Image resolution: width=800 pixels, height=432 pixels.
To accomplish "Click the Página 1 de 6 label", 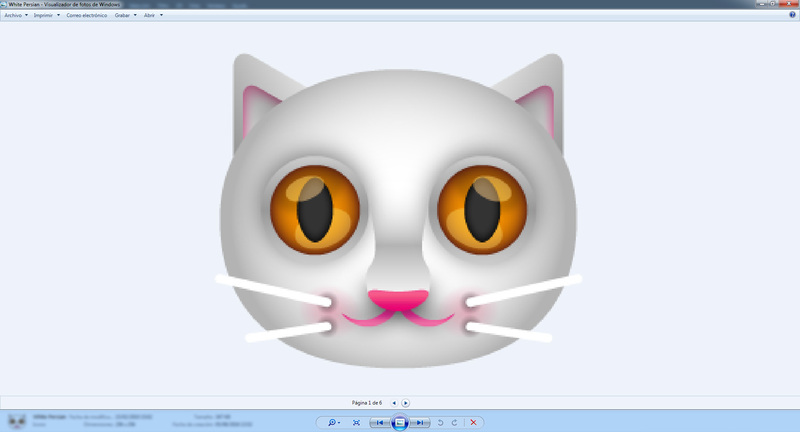I will coord(366,403).
